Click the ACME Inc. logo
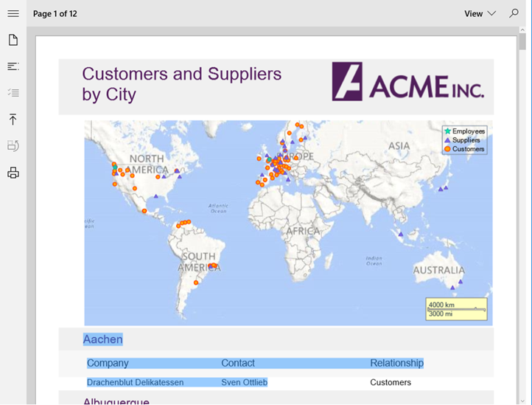The height and width of the screenshot is (405, 532). (407, 81)
